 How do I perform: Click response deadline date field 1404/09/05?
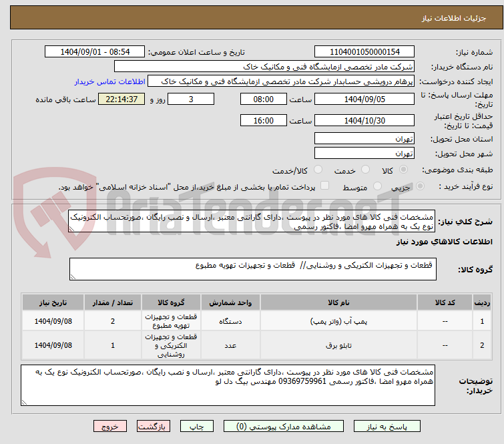[x=364, y=99]
